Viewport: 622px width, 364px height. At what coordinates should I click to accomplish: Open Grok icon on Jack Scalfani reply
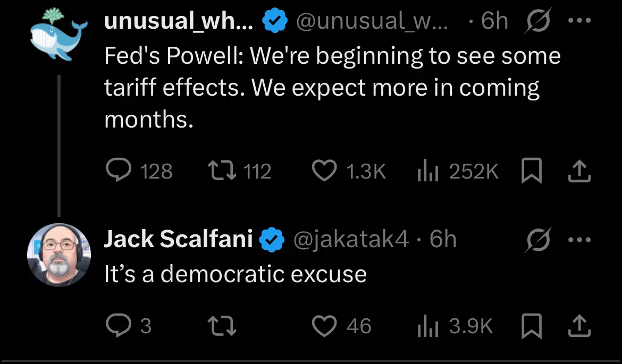coord(537,240)
